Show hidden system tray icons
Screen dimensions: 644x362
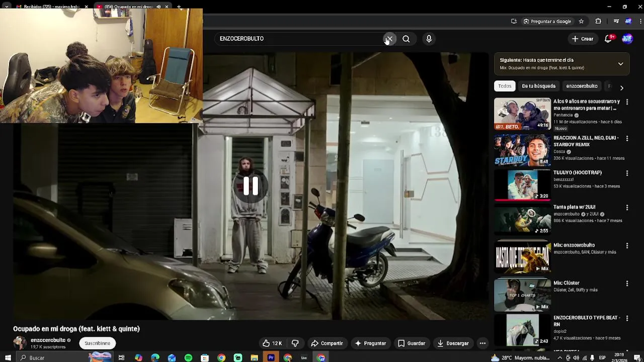pos(559,358)
